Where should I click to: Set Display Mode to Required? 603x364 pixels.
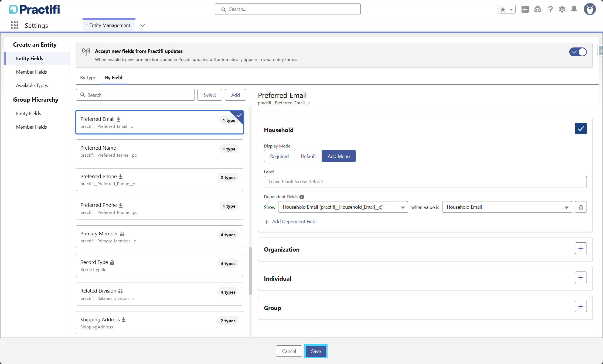point(279,156)
